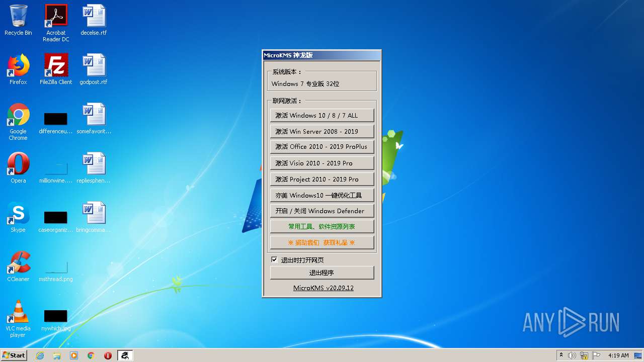This screenshot has height=362, width=644.
Task: Open Action Center flag icon
Action: point(596,355)
